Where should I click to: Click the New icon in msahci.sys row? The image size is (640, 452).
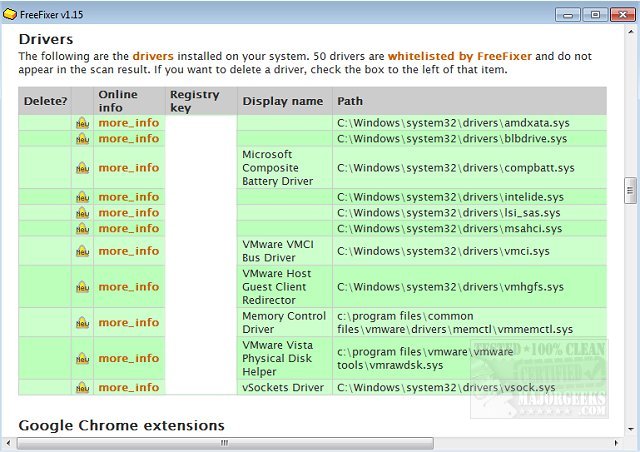[82, 229]
